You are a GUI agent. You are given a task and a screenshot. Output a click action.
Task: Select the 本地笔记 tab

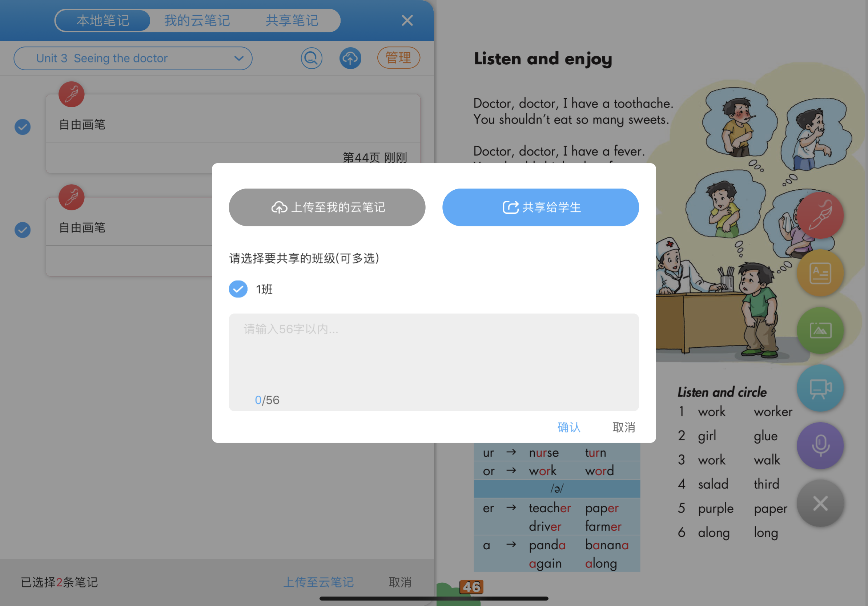(103, 20)
